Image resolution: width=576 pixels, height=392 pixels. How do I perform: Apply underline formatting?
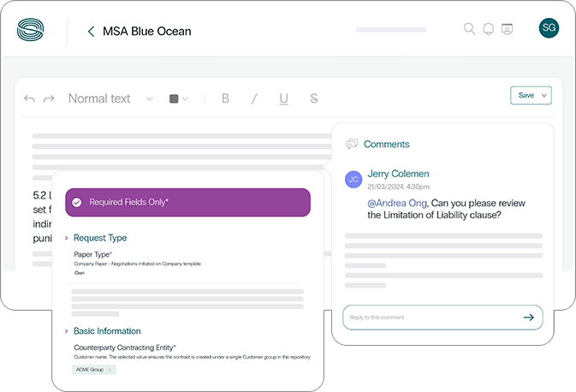point(283,98)
